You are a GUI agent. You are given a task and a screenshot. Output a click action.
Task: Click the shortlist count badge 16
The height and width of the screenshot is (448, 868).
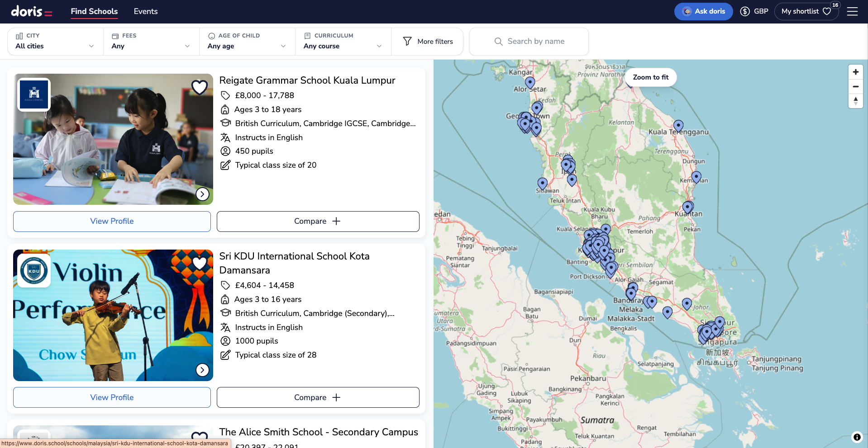tap(835, 5)
